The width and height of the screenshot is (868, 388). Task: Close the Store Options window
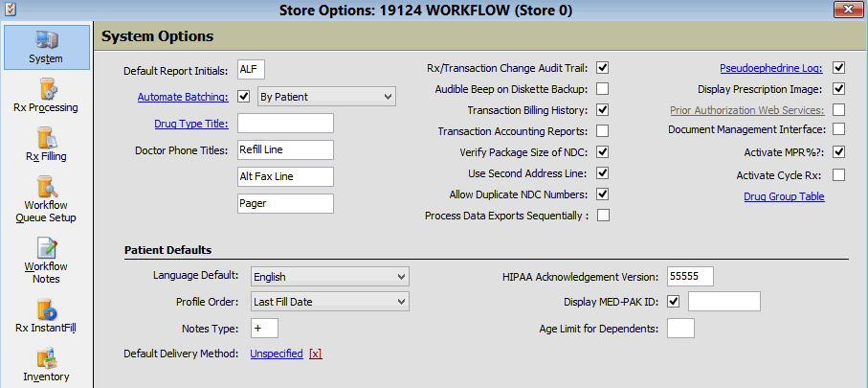coord(849,9)
